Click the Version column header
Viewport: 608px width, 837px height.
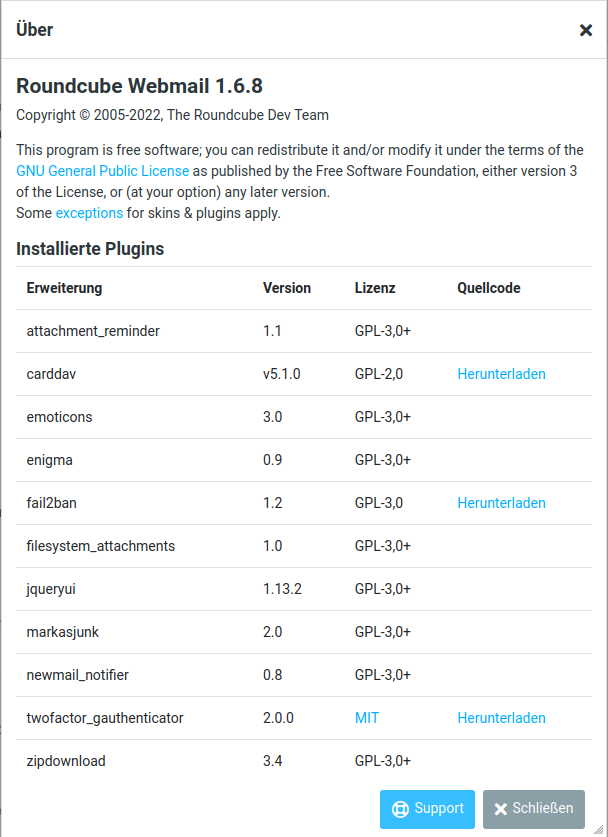pos(287,288)
